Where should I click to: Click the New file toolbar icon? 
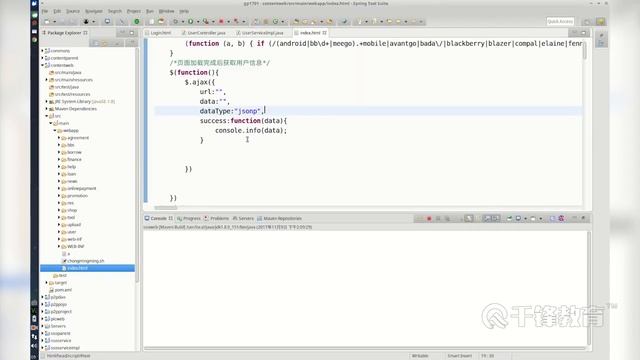47,22
